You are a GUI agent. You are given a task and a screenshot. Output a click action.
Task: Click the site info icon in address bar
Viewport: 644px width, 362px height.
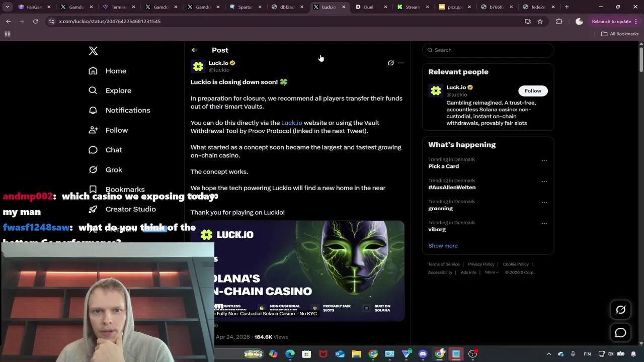coord(52,22)
